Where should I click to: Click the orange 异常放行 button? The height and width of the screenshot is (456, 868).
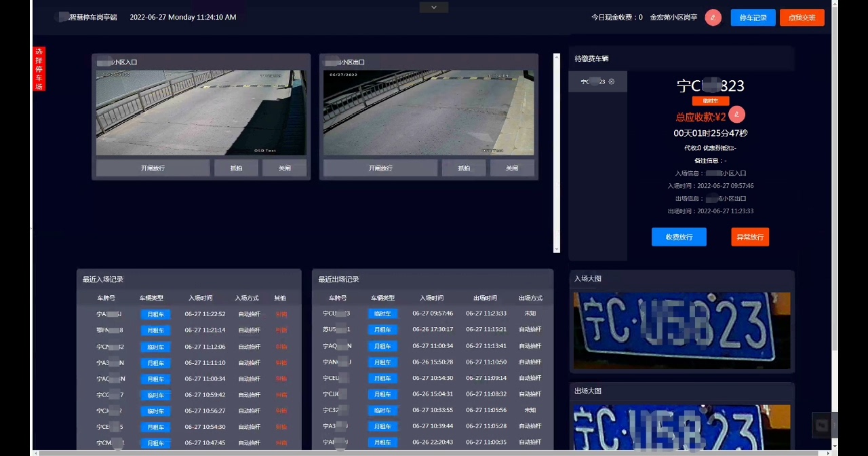(750, 237)
